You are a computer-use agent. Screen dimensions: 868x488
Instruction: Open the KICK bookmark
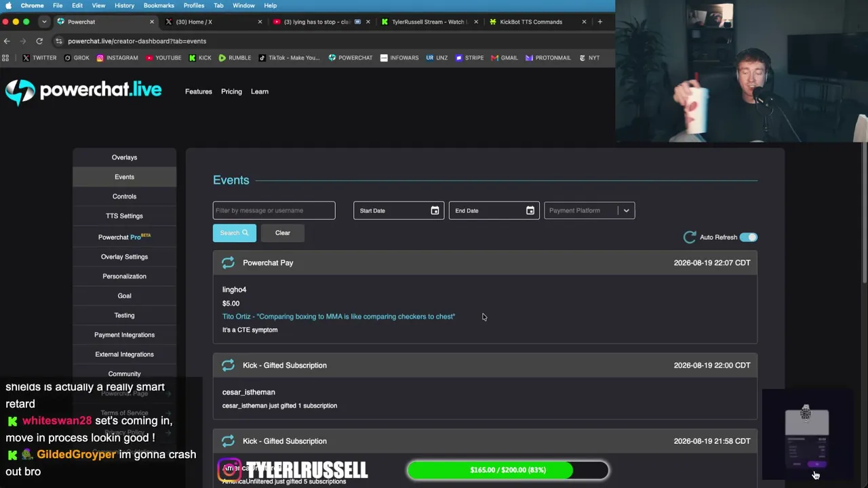[x=200, y=58]
